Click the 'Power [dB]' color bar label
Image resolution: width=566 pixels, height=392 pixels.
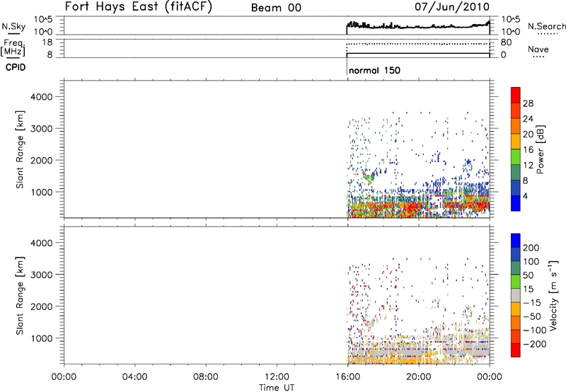click(x=541, y=149)
